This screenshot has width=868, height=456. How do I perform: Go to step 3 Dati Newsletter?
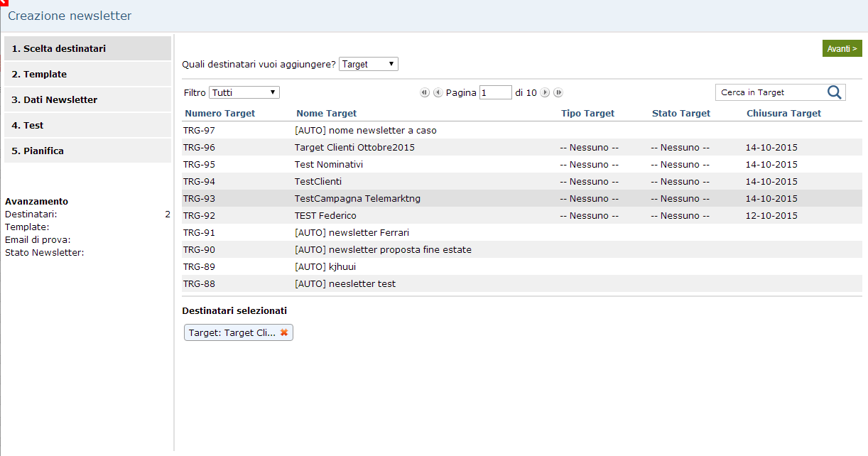(x=87, y=99)
